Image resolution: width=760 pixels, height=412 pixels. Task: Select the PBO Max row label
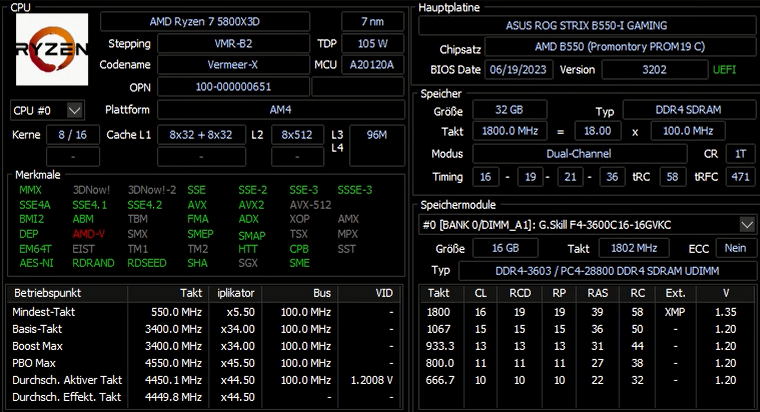click(34, 363)
